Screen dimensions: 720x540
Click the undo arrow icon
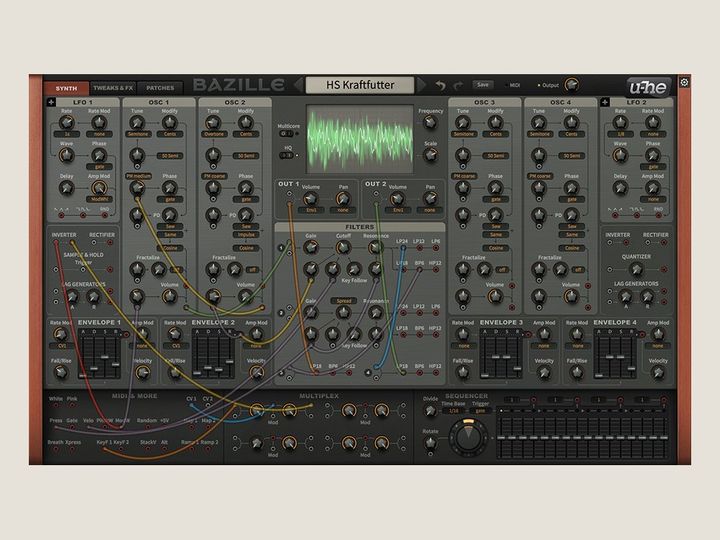pos(440,85)
